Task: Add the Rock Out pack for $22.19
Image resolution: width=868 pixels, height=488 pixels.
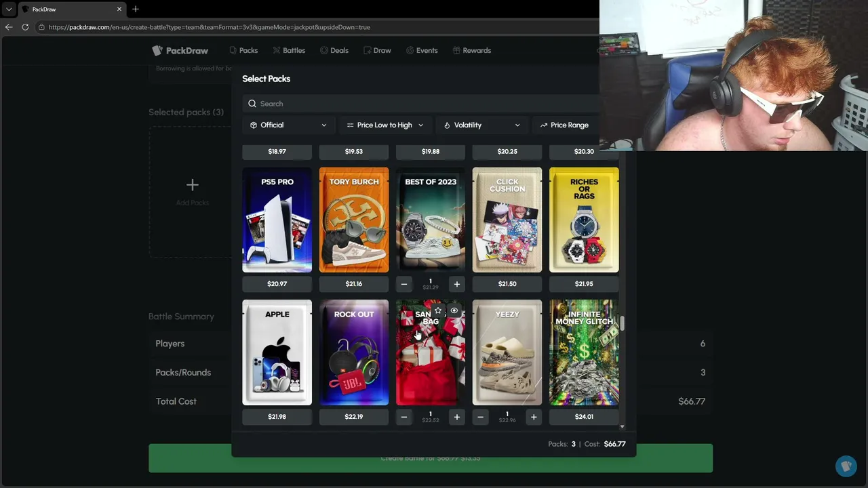Action: 353,417
